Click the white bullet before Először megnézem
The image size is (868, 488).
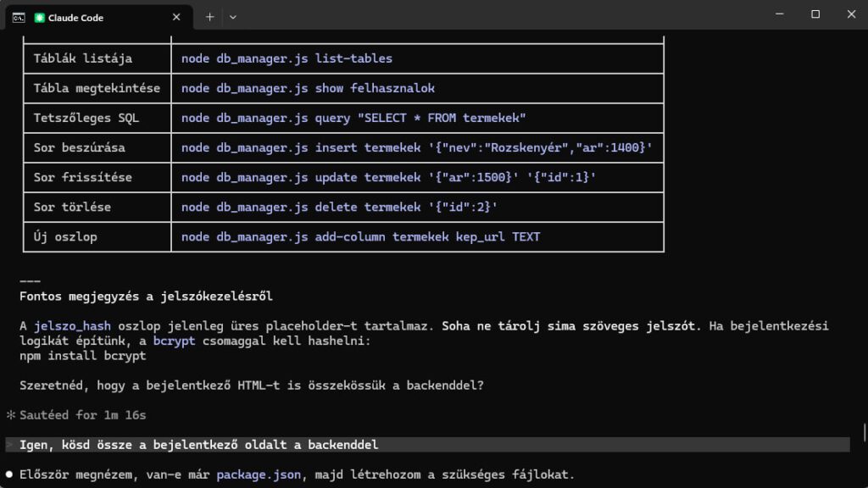pyautogui.click(x=10, y=474)
